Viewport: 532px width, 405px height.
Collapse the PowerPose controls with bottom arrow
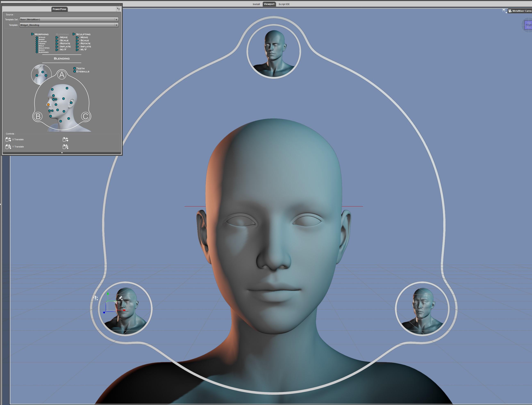(x=62, y=153)
